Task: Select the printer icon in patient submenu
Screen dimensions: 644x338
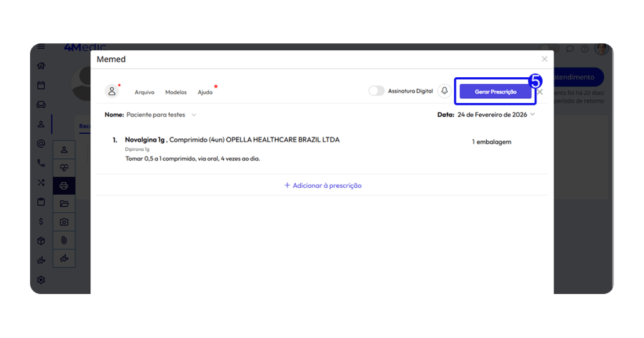Action: [64, 186]
